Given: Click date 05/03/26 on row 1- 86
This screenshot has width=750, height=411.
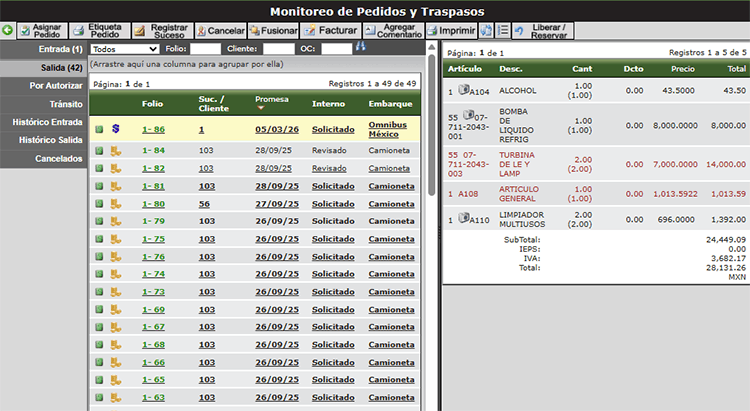Looking at the screenshot, I should click(277, 129).
